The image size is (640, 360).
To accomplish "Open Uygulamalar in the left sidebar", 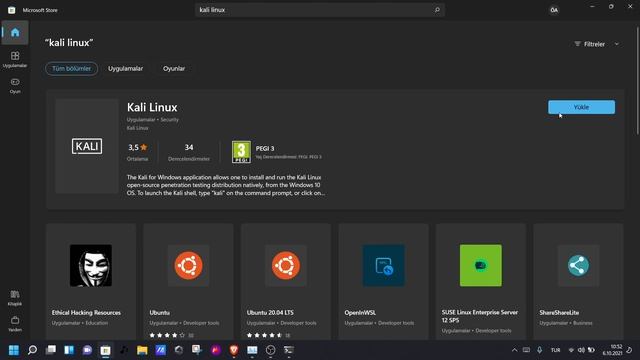I will (15, 59).
